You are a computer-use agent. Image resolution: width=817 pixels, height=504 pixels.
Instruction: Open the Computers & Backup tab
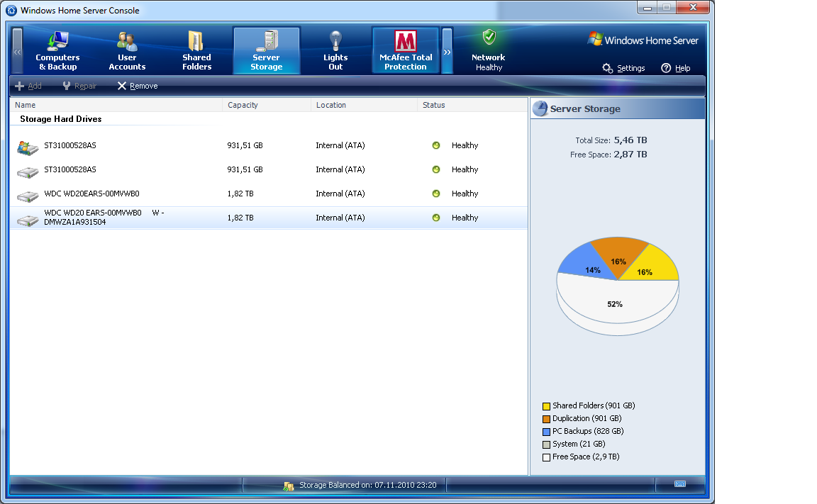click(57, 50)
